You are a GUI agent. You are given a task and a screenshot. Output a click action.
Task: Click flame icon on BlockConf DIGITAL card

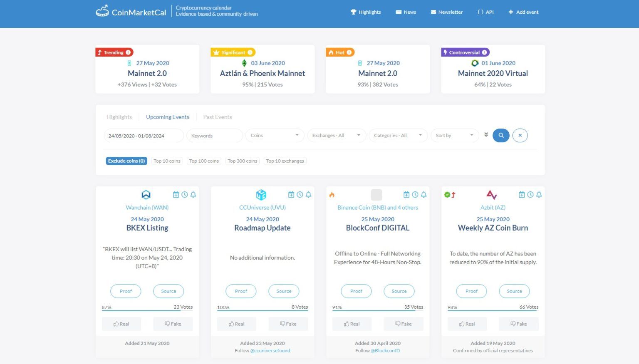coord(332,195)
